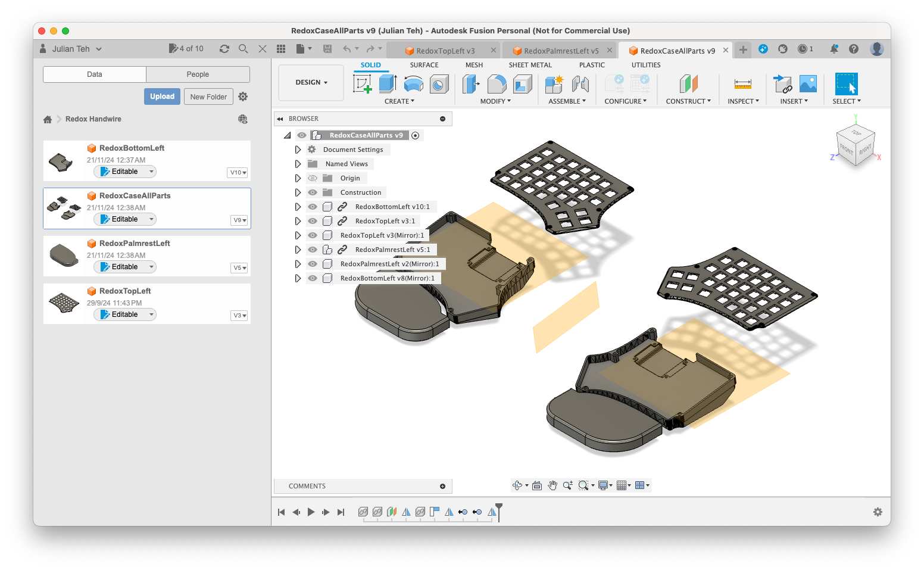Open the Press Pull tool
Viewport: 924px width, 570px height.
point(470,83)
